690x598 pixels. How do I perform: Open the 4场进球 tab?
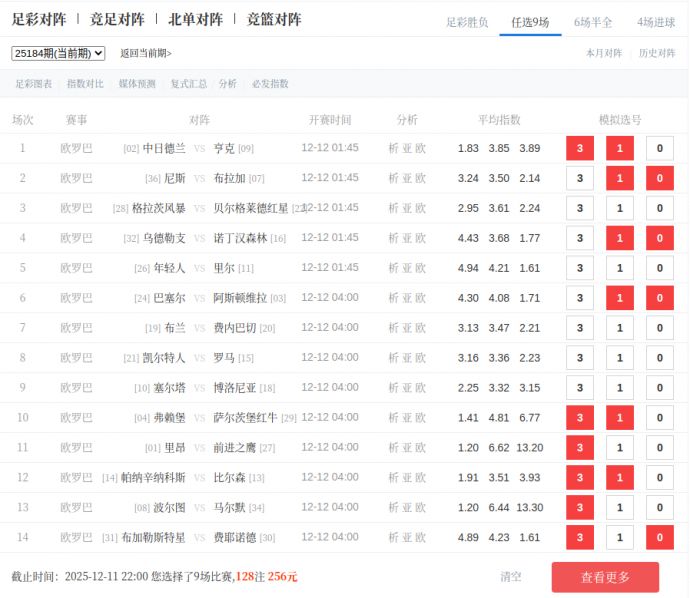pyautogui.click(x=655, y=22)
